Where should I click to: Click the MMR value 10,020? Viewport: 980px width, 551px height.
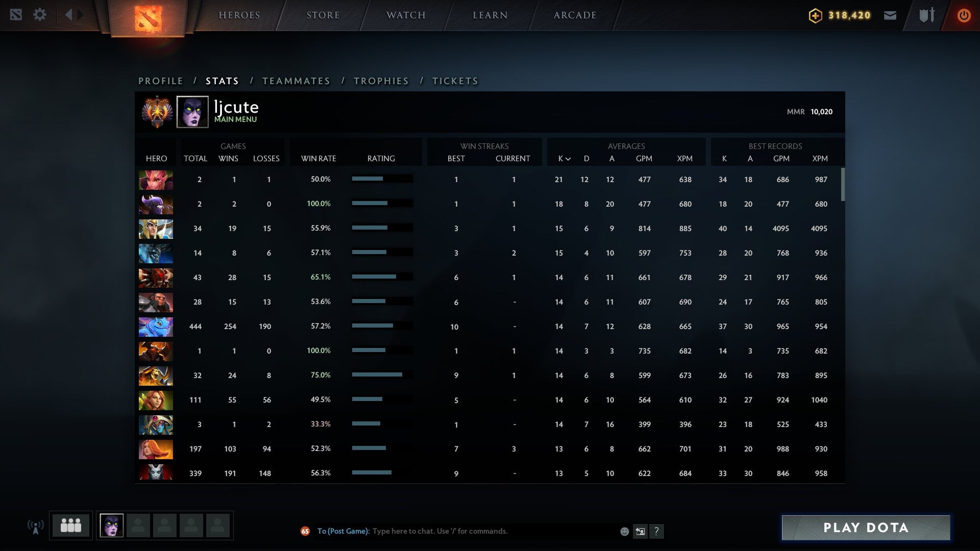[x=821, y=112]
